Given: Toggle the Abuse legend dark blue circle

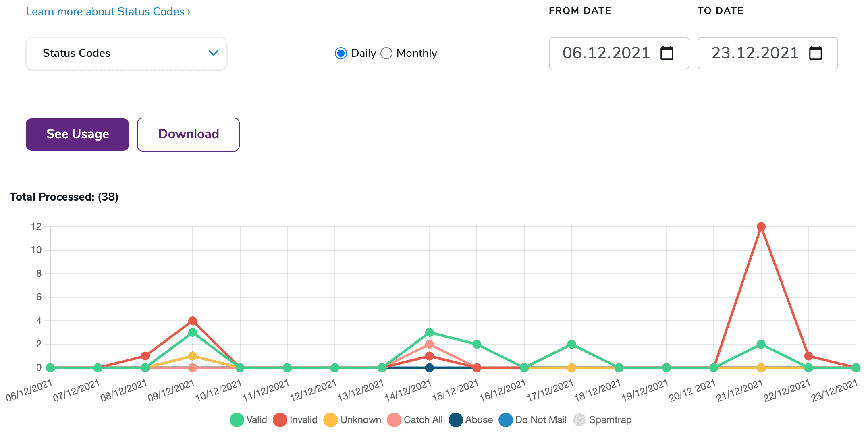Looking at the screenshot, I should tap(456, 420).
